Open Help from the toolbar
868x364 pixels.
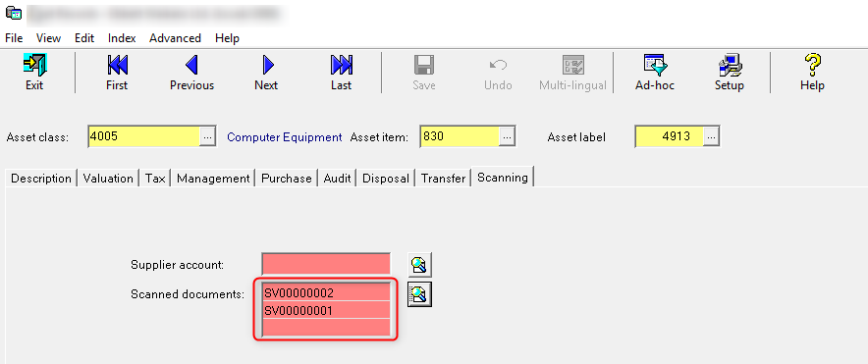812,73
